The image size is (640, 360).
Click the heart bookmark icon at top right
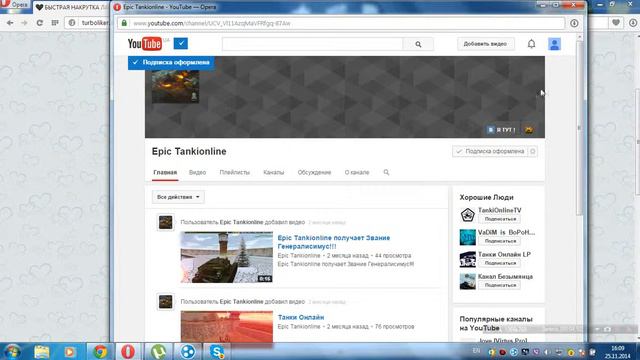(x=616, y=22)
